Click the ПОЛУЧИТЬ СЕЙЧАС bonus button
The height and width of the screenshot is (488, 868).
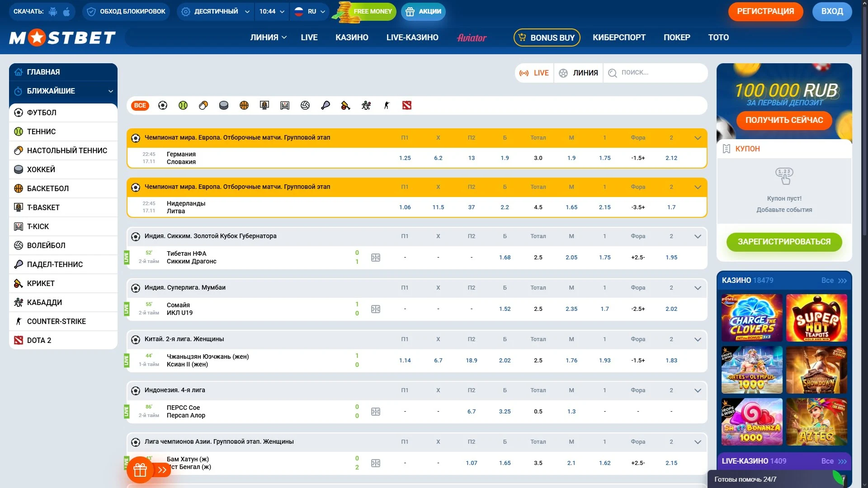click(x=784, y=120)
